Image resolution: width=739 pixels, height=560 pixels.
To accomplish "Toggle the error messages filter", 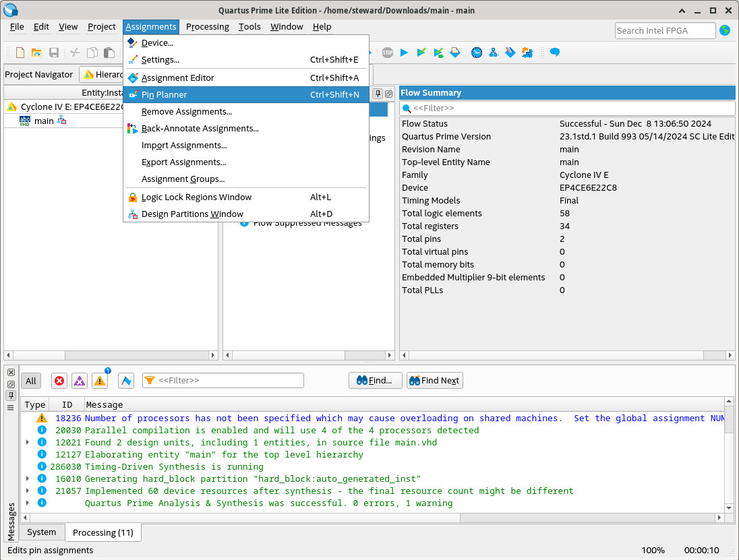I will click(x=59, y=381).
